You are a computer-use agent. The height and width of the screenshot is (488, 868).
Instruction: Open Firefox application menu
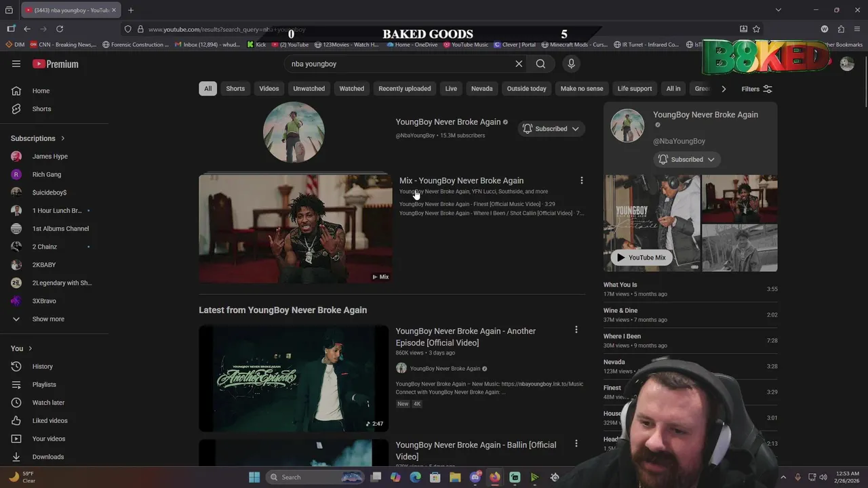pyautogui.click(x=857, y=29)
